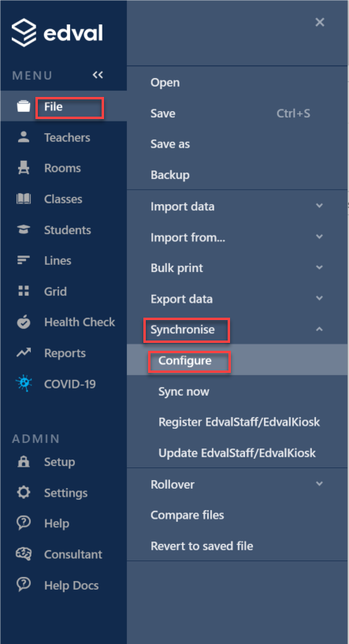Click the Setup padlock icon
The image size is (349, 644).
tap(24, 462)
